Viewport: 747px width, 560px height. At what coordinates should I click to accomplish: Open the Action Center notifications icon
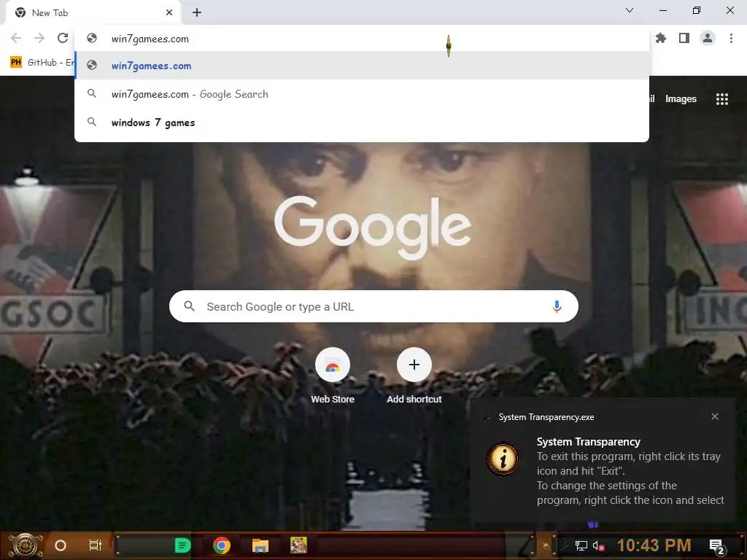[716, 546]
